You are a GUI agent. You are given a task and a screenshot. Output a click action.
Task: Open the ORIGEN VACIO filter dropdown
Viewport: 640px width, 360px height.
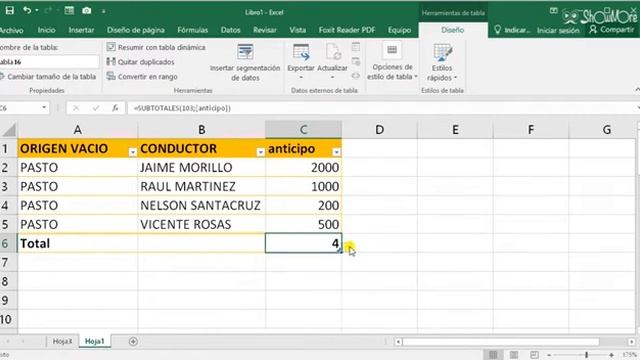(132, 152)
